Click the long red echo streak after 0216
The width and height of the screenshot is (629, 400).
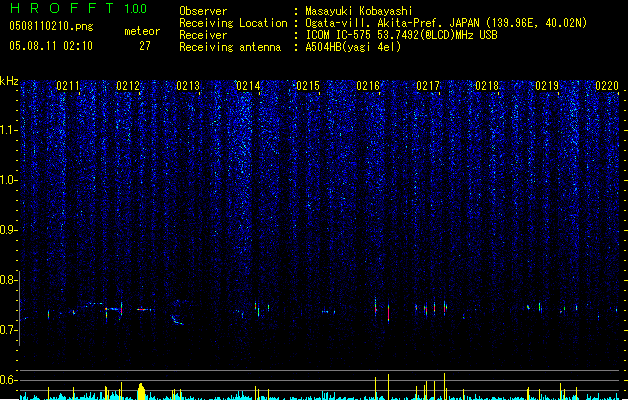click(388, 313)
